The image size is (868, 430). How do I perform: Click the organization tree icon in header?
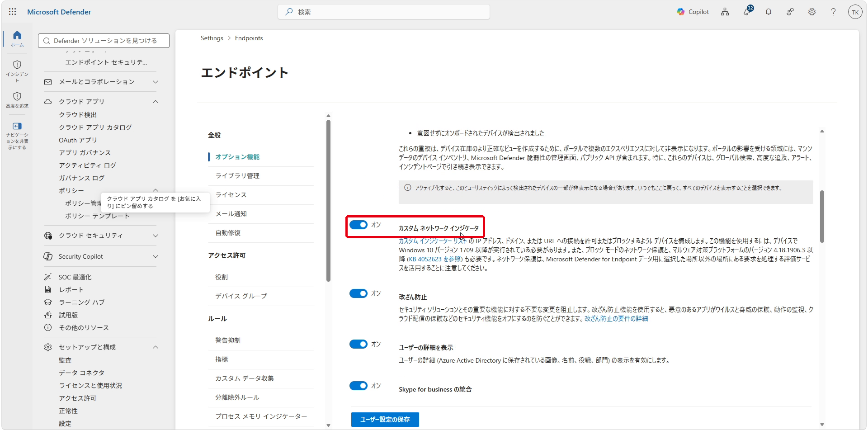(x=725, y=12)
